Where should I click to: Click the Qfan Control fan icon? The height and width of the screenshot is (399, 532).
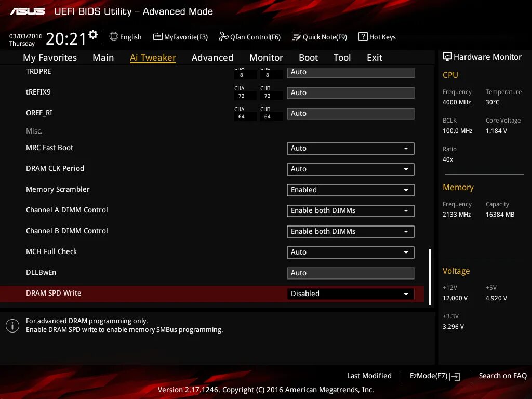click(x=223, y=36)
